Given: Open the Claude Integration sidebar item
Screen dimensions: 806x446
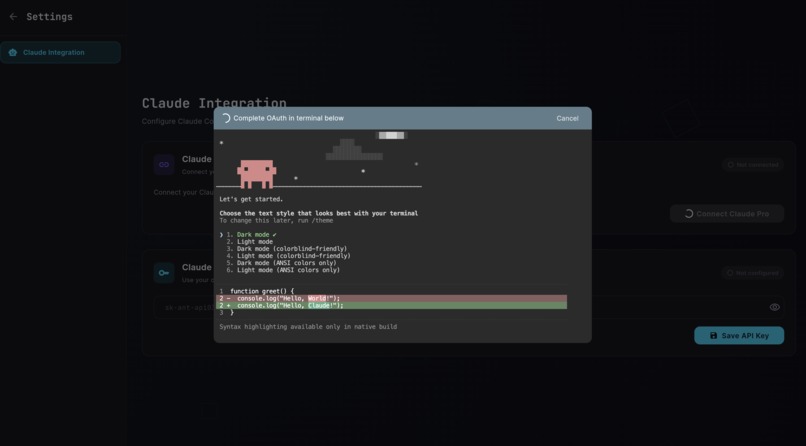Looking at the screenshot, I should coord(61,52).
